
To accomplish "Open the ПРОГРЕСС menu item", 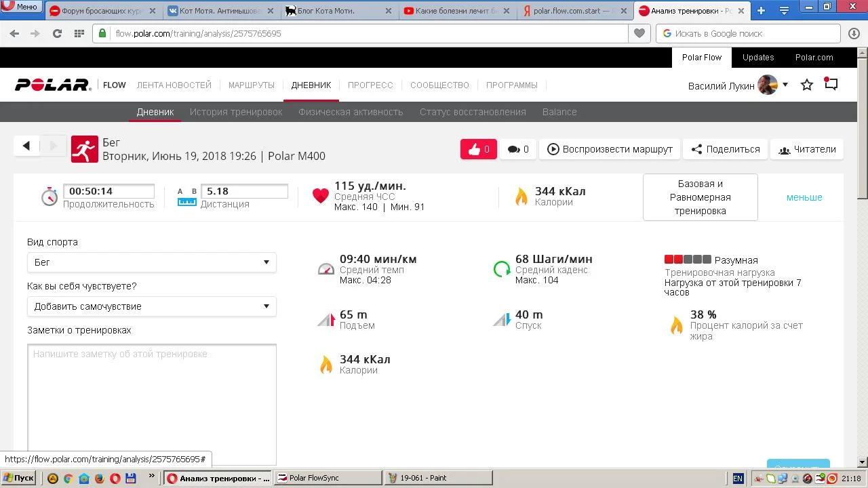I will [x=370, y=85].
